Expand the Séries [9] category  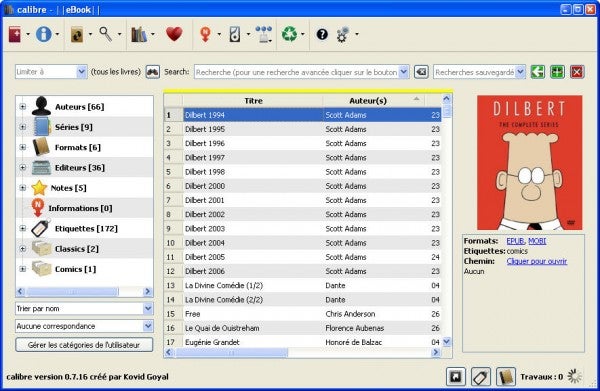[x=23, y=127]
